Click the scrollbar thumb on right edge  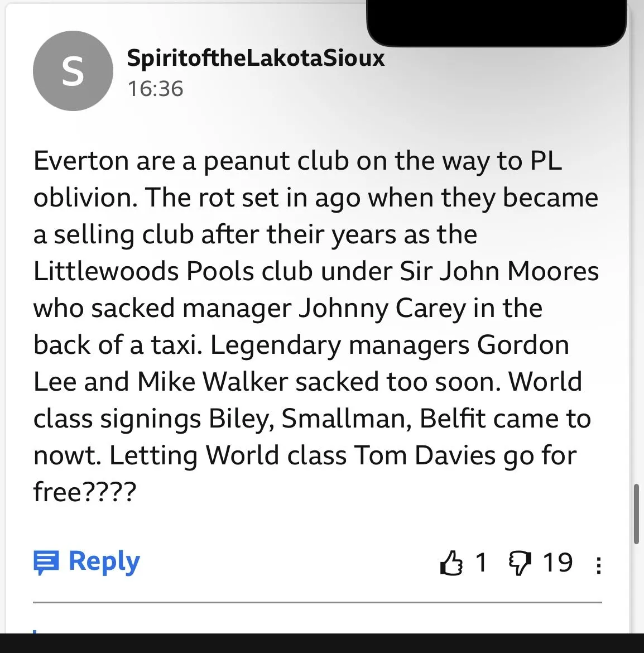(636, 513)
